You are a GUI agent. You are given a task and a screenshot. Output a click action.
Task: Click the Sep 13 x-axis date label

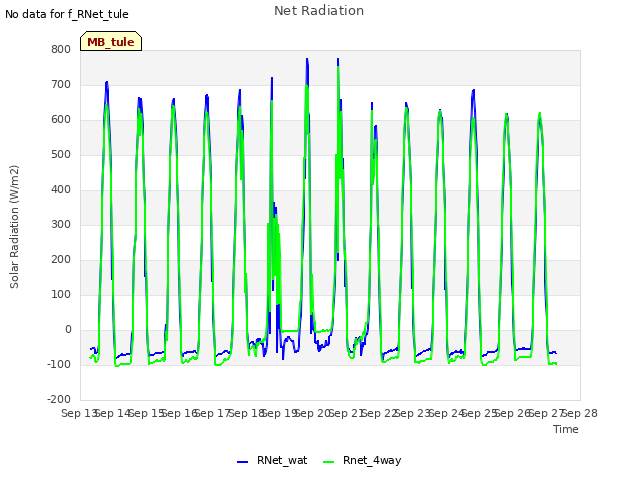[79, 413]
